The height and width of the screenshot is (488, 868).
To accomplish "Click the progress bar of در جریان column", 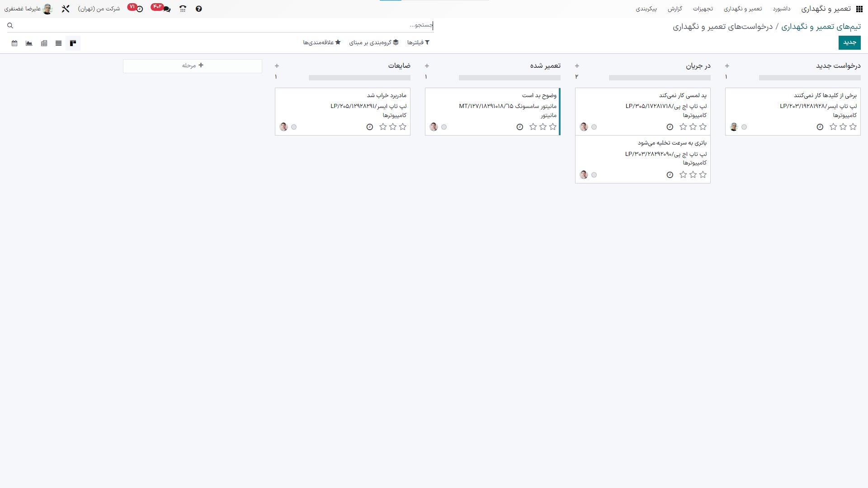I will tap(659, 78).
